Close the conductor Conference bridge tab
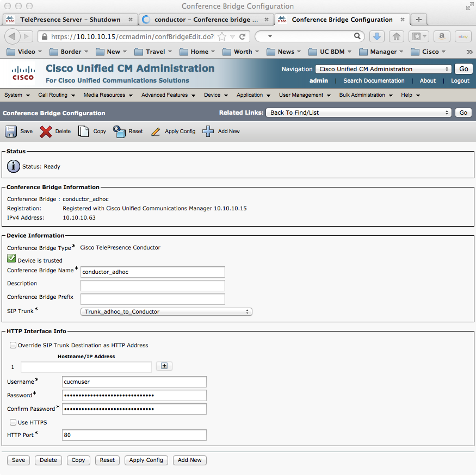This screenshot has height=475, width=476. (x=266, y=20)
